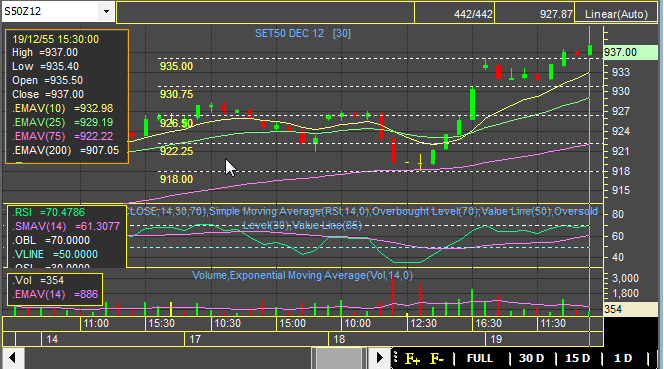This screenshot has width=664, height=369.
Task: Click the F- zoom out icon
Action: click(437, 359)
